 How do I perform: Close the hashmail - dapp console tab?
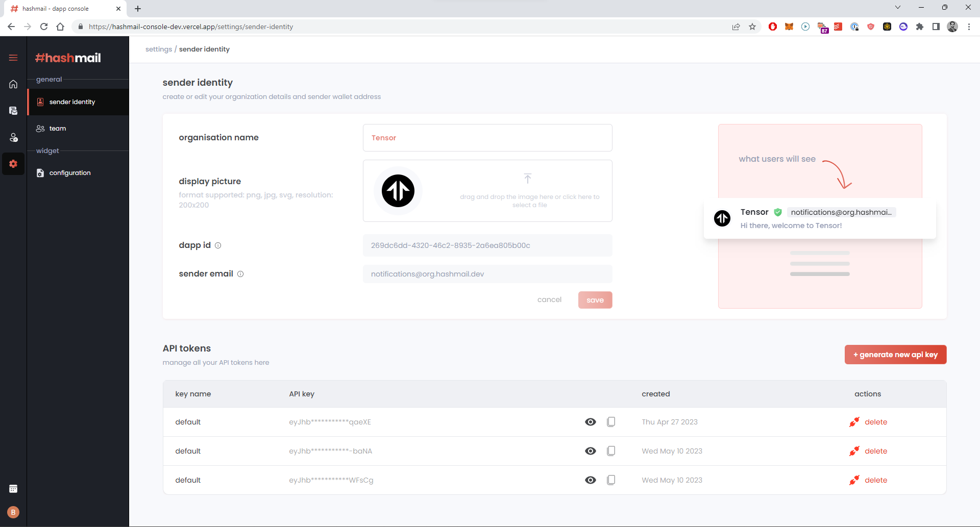118,9
